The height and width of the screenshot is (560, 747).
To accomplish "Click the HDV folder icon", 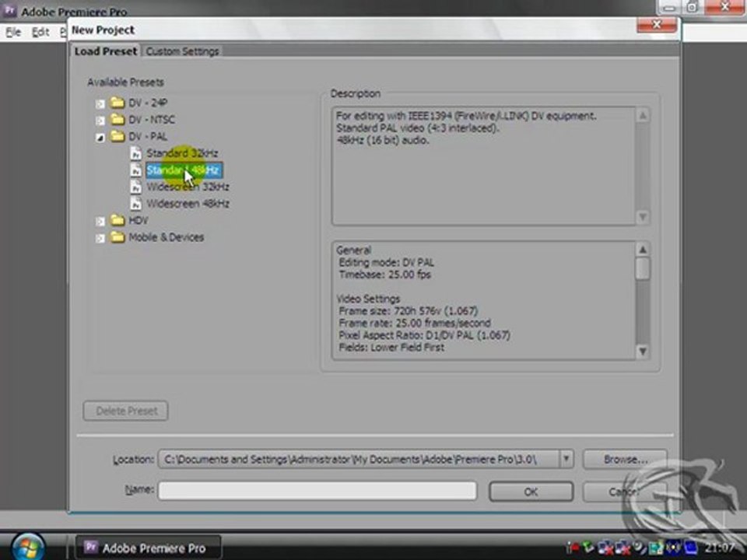I will tap(117, 220).
